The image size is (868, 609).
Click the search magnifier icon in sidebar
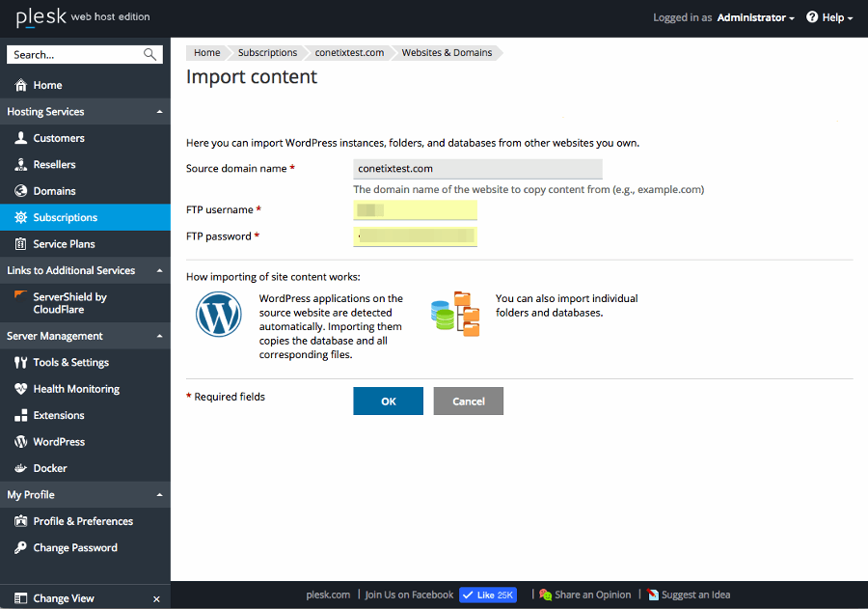[x=150, y=55]
